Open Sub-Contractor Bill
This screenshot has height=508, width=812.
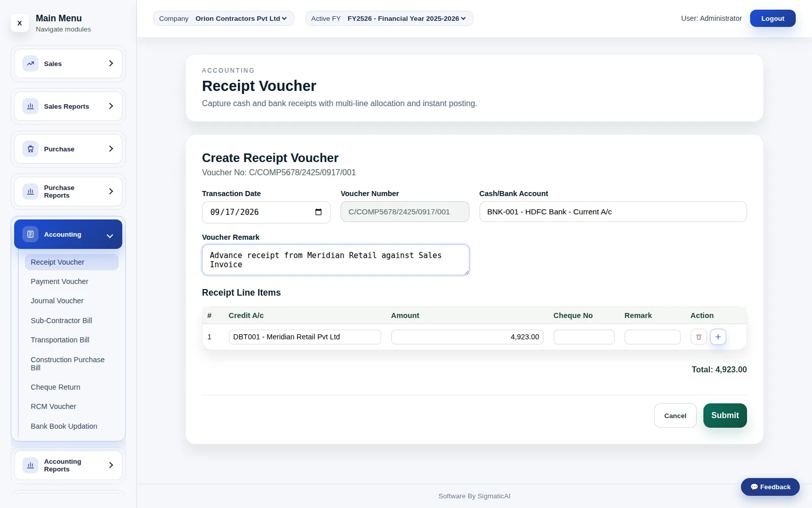72,321
